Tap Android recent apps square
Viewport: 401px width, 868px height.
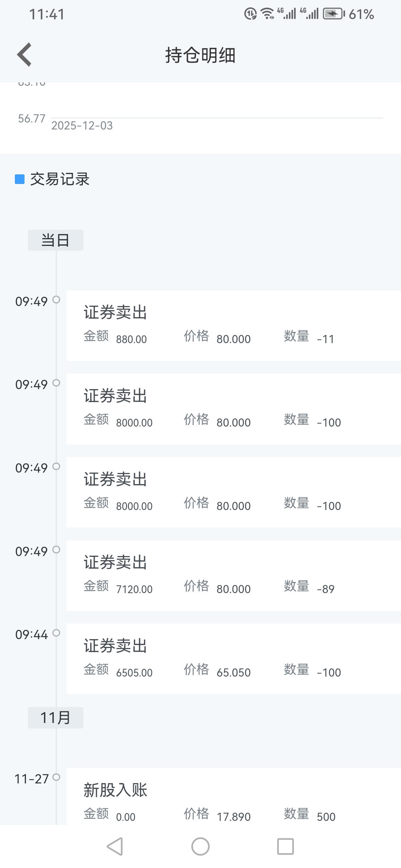pos(286,846)
